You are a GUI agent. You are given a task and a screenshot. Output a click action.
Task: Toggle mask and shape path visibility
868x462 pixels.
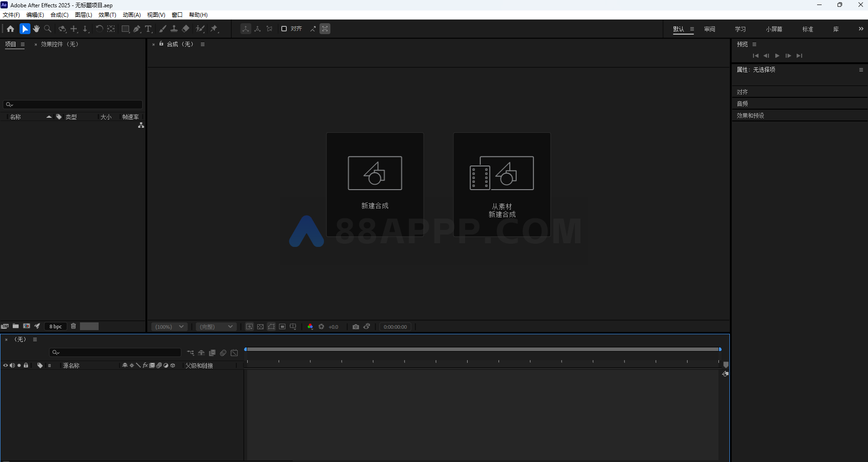click(x=271, y=326)
